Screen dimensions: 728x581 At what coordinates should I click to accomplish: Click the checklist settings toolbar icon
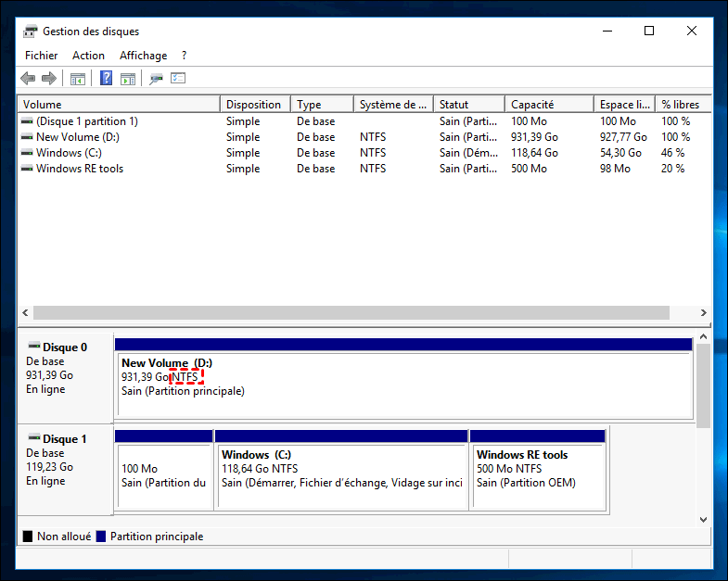pyautogui.click(x=178, y=79)
